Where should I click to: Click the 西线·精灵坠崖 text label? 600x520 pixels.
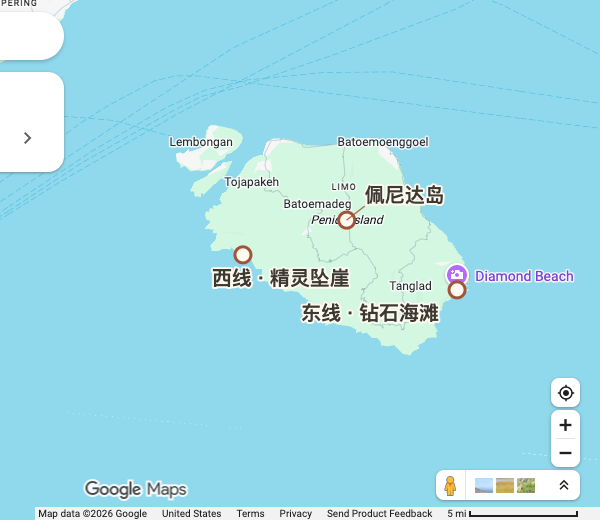point(281,278)
